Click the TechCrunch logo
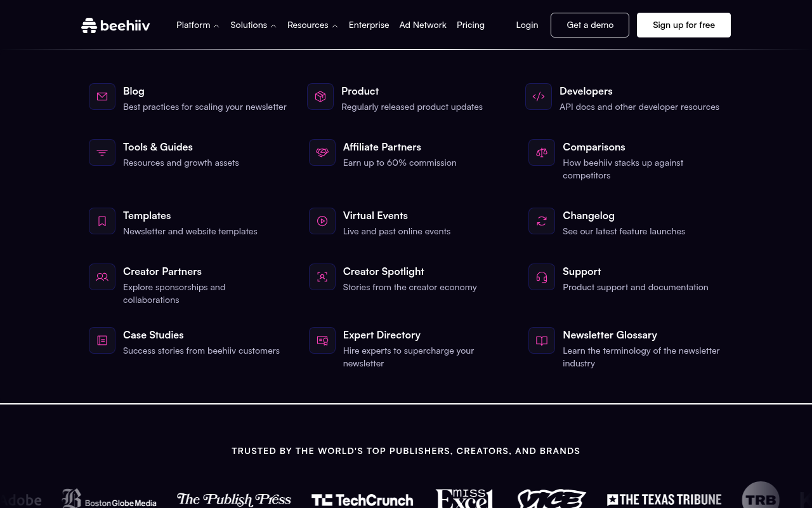This screenshot has width=812, height=508. tap(362, 500)
